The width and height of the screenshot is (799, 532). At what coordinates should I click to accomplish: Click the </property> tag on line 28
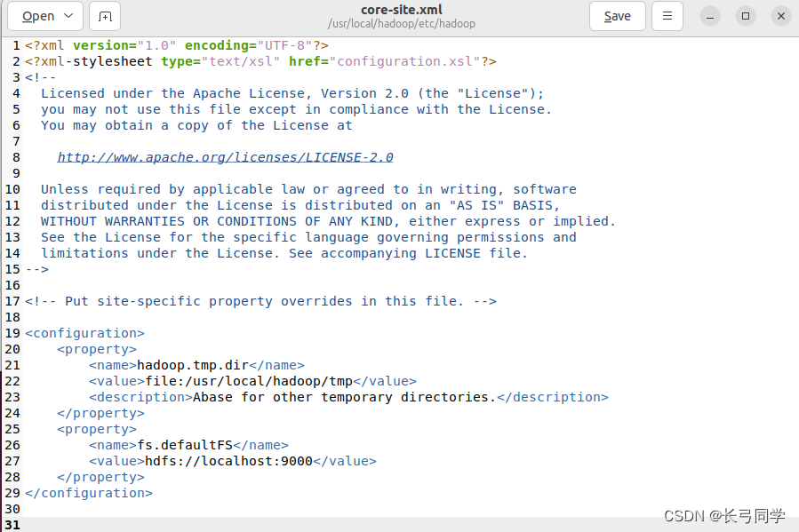(101, 477)
